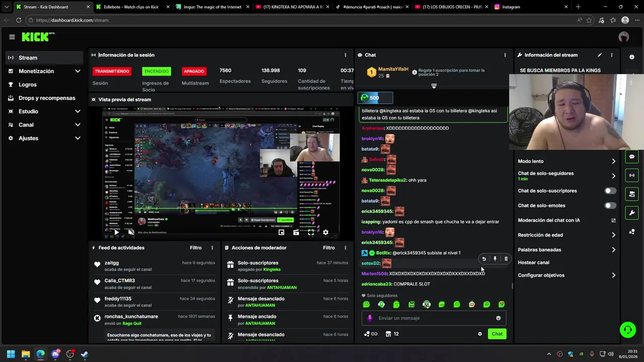This screenshot has height=362, width=644.
Task: Enter fullscreen on the stream preview
Action: (x=311, y=232)
